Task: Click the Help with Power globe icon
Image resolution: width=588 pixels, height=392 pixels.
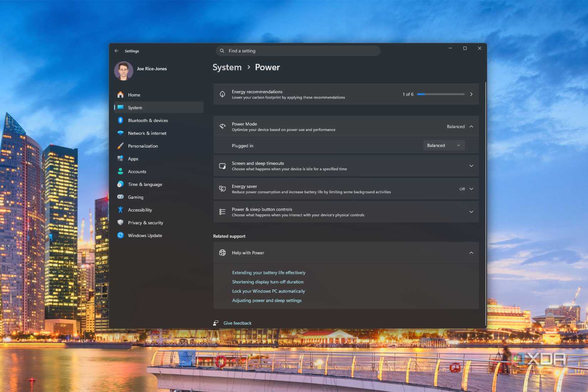Action: tap(222, 253)
